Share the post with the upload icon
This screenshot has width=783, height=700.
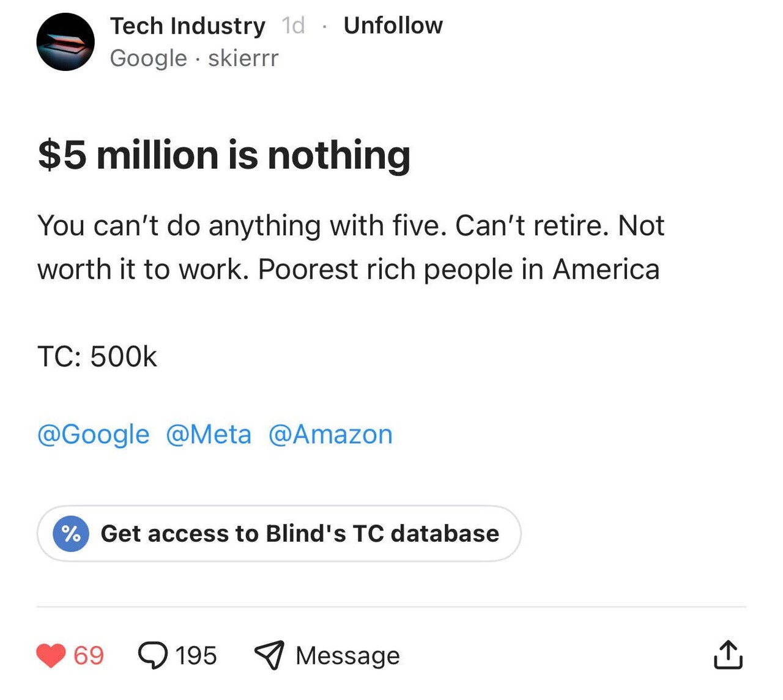coord(728,655)
